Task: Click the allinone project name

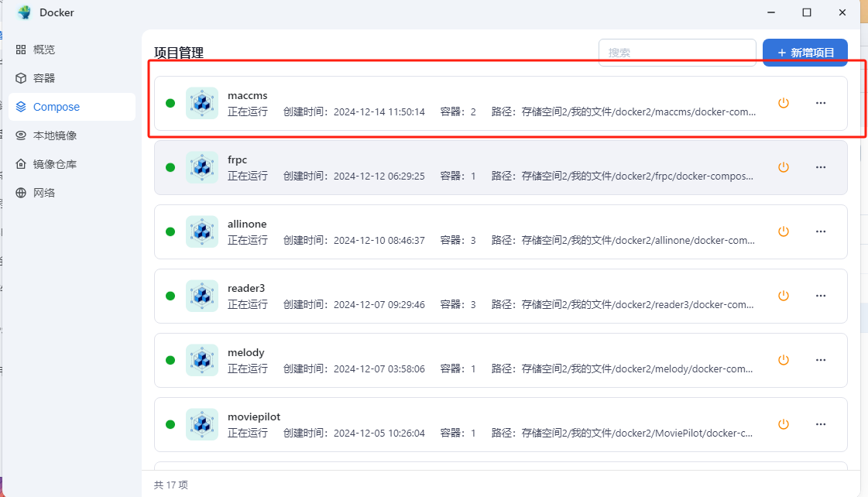Action: tap(247, 224)
